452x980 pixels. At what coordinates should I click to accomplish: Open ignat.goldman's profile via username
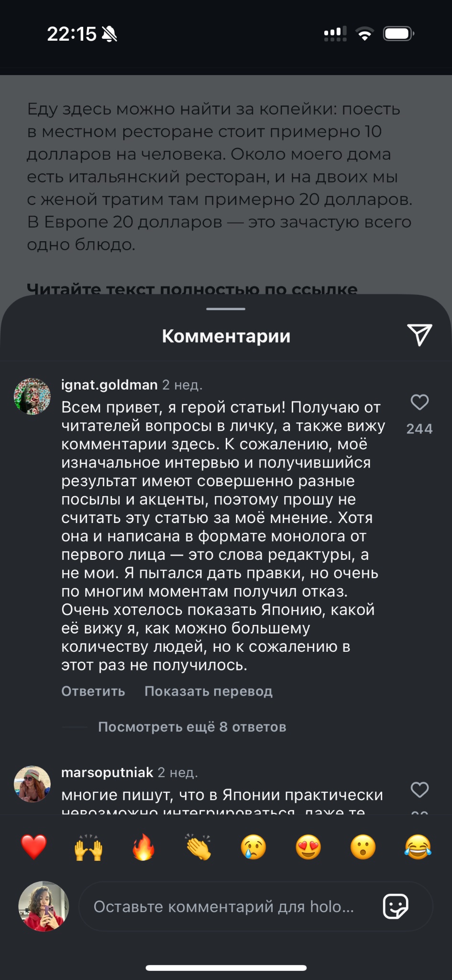click(110, 385)
